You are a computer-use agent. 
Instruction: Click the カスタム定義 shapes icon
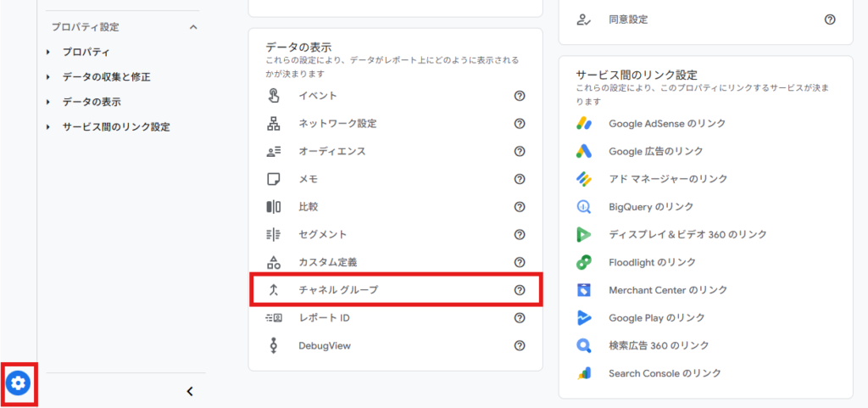tap(274, 262)
